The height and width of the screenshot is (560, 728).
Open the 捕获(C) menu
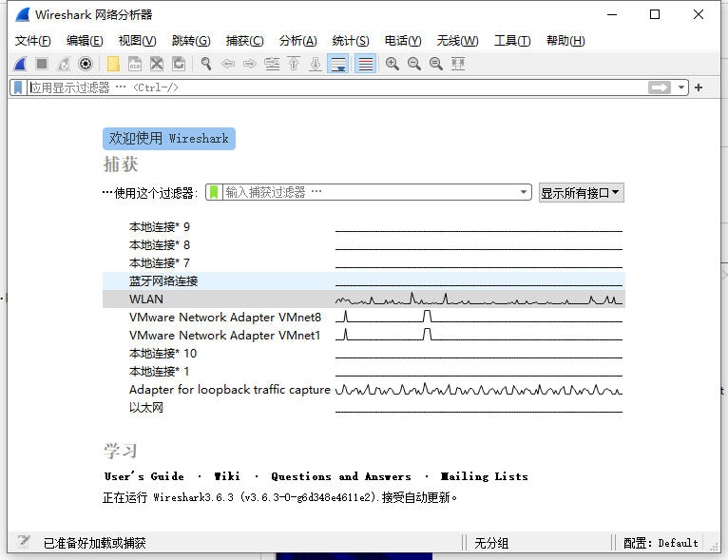244,41
